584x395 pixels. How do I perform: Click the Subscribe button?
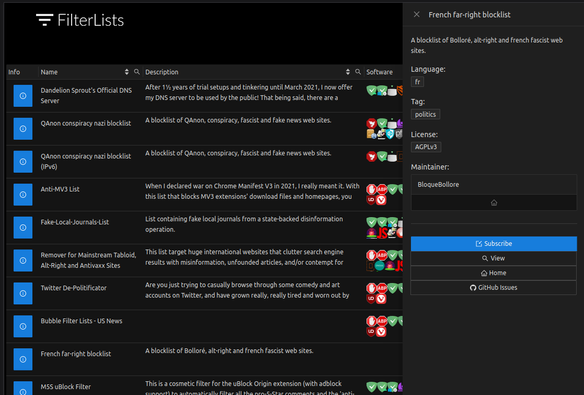(x=494, y=243)
